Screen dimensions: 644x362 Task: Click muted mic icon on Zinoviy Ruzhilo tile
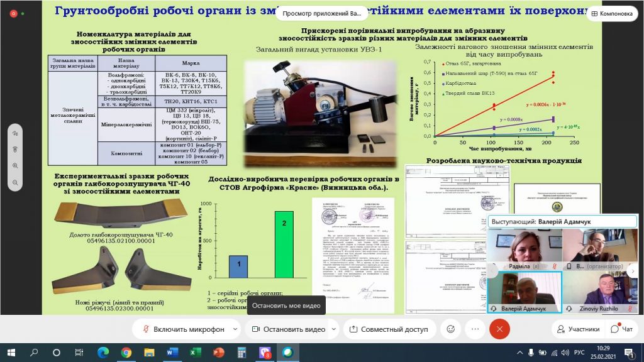tap(630, 309)
